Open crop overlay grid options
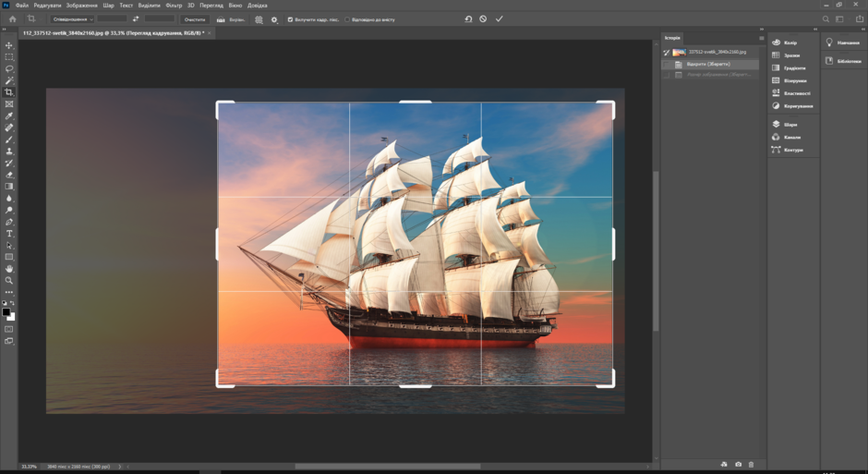Screen dimensions: 868x474 (x=259, y=19)
